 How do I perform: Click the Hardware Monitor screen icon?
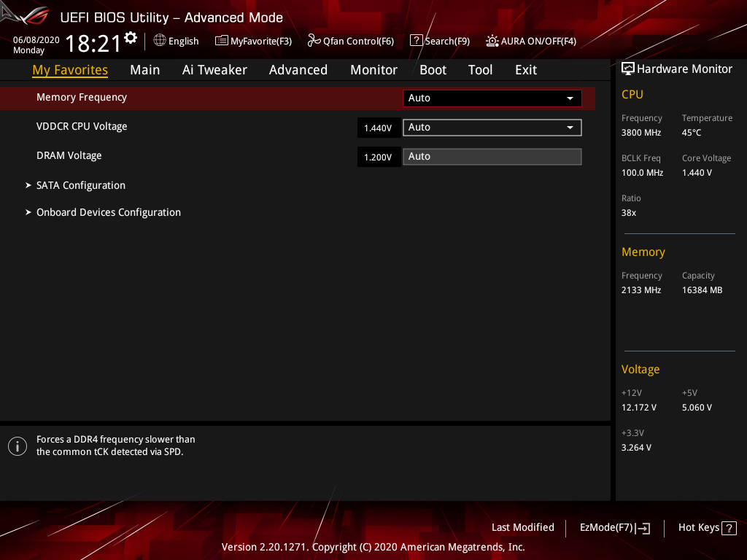[x=628, y=69]
